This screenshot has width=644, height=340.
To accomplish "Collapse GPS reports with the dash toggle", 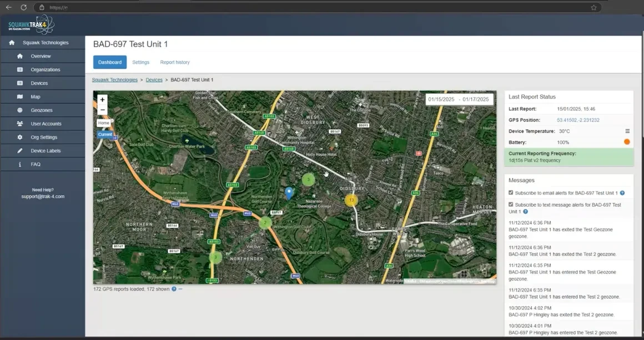I will coord(180,289).
